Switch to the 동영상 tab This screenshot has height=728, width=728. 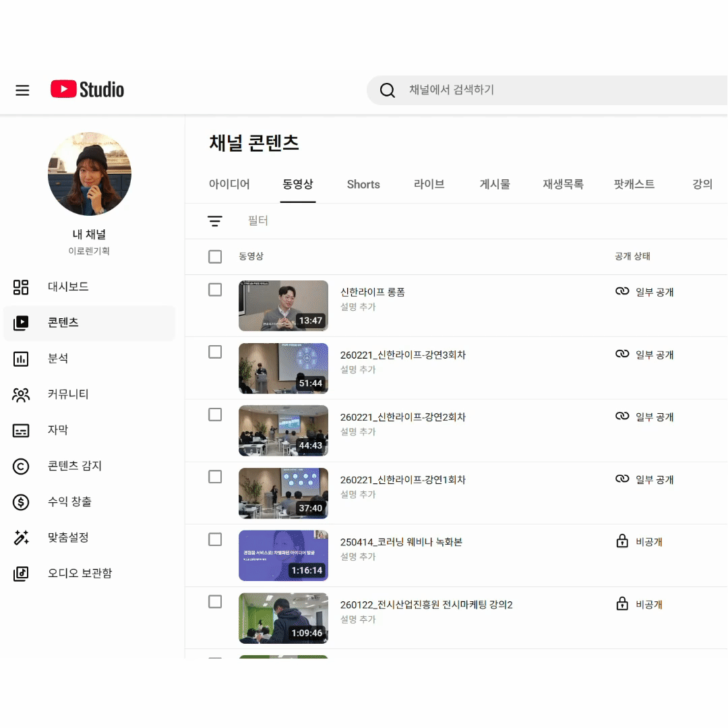tap(298, 184)
